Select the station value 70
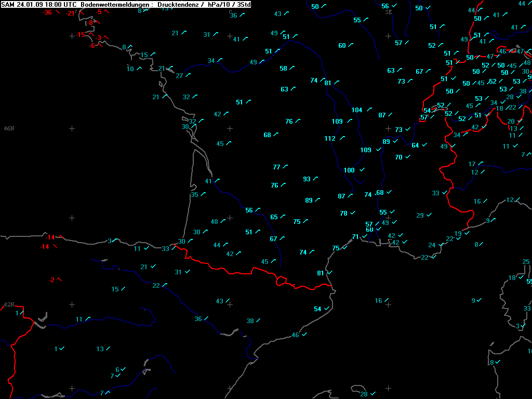Image resolution: width=532 pixels, height=399 pixels. coord(399,157)
